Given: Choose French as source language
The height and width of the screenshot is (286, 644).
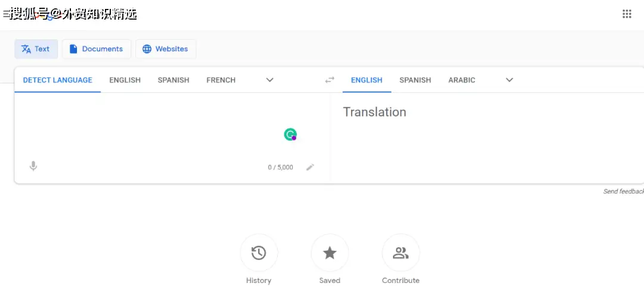Looking at the screenshot, I should click(221, 80).
